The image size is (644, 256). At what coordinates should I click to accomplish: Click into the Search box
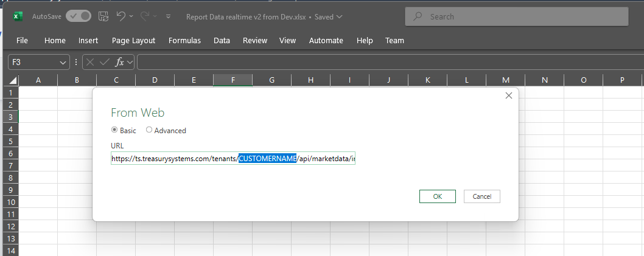[x=517, y=17]
